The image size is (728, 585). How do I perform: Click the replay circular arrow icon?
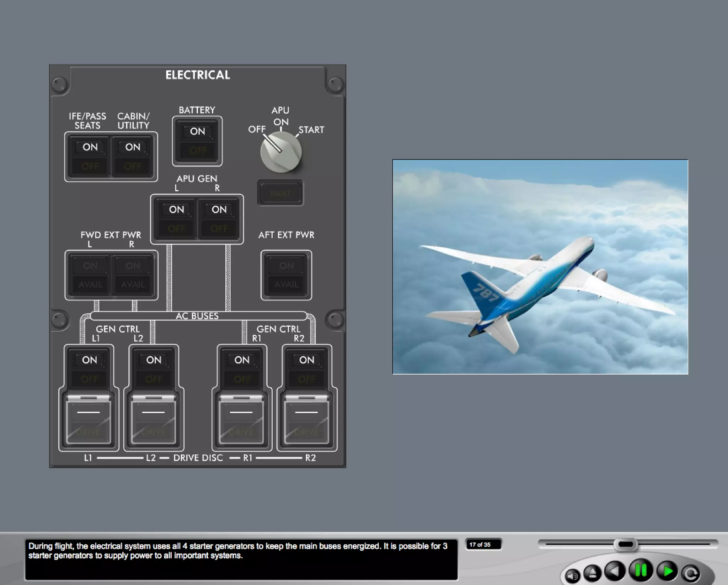pos(691,574)
